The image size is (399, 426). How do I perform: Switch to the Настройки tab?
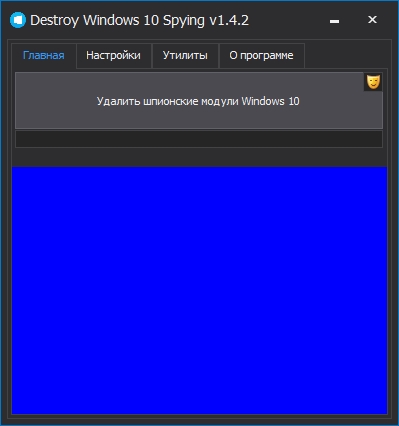[113, 55]
